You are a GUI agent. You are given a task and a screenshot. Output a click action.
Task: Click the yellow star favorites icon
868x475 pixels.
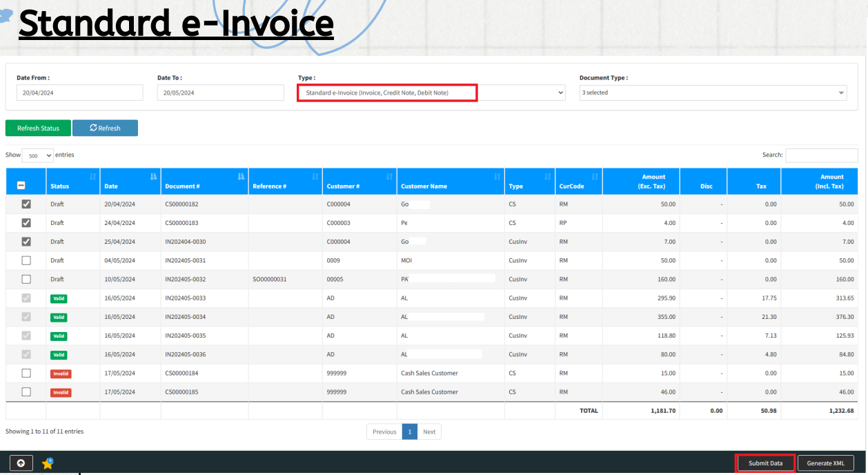(48, 464)
